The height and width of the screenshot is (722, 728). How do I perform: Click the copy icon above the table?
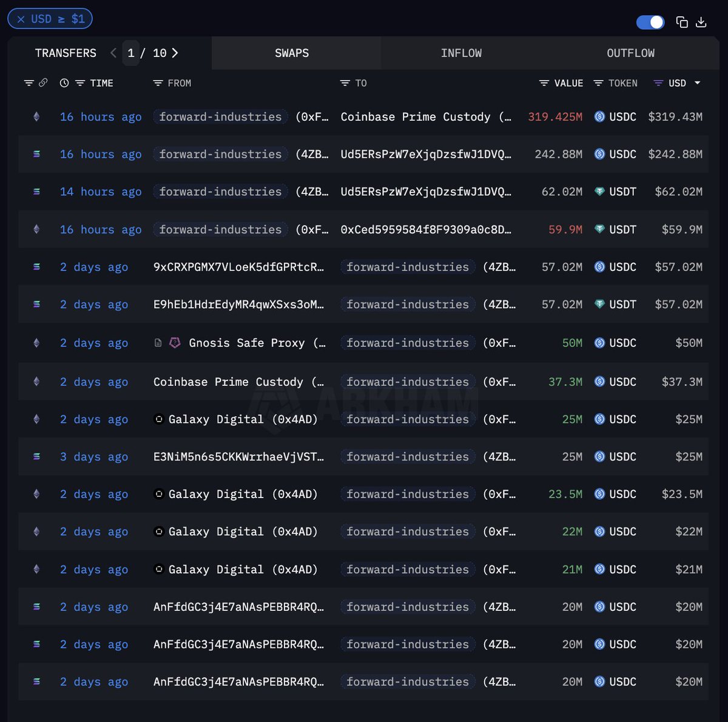coord(682,22)
